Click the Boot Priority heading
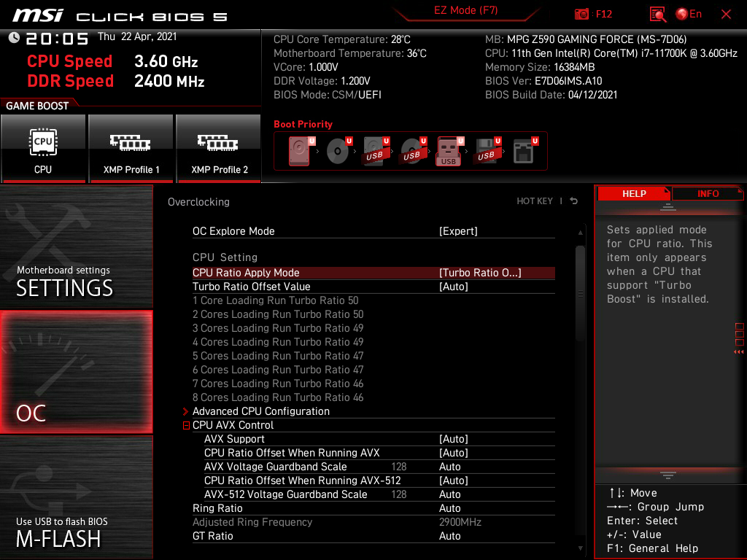The height and width of the screenshot is (560, 747). [x=303, y=124]
